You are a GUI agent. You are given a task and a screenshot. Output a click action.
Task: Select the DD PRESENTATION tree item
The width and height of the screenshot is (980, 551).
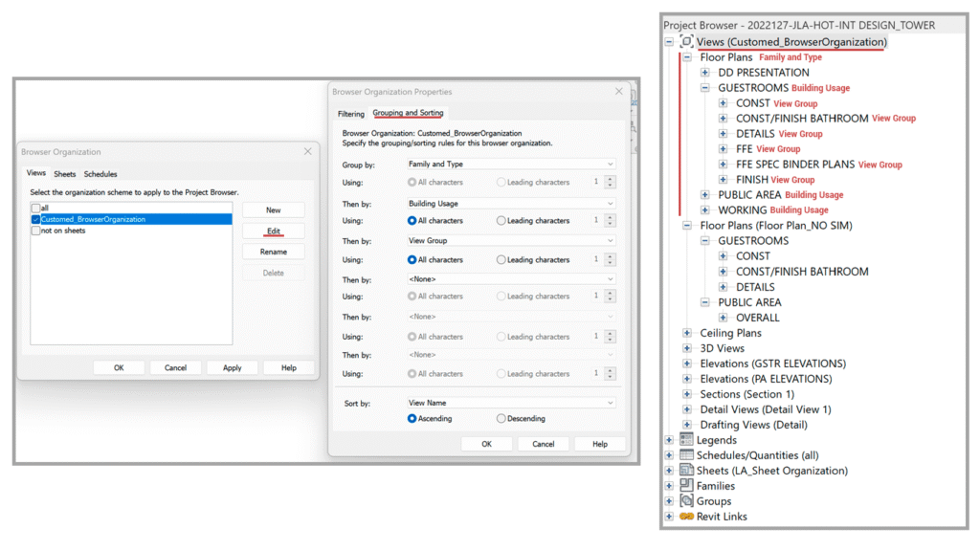(763, 73)
